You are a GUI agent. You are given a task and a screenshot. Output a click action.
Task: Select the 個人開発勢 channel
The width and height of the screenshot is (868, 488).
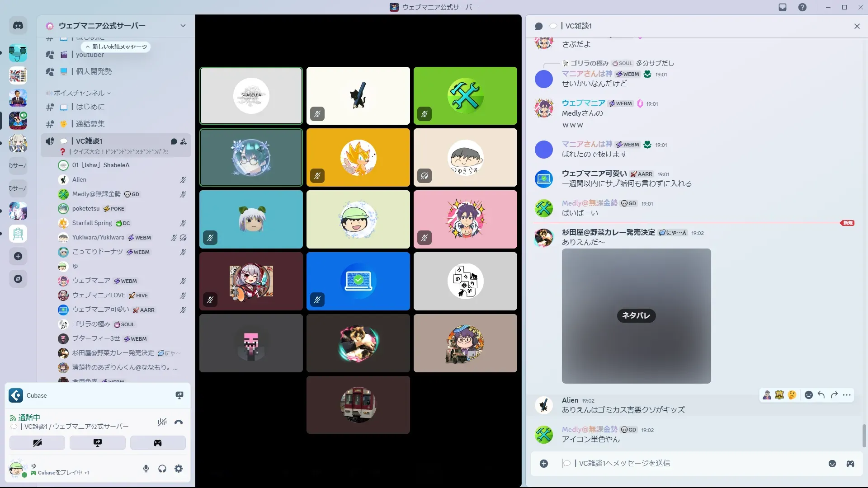pyautogui.click(x=94, y=71)
